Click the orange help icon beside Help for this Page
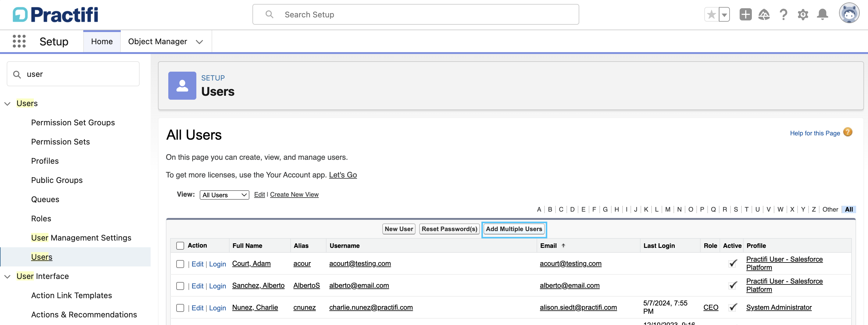 (848, 132)
